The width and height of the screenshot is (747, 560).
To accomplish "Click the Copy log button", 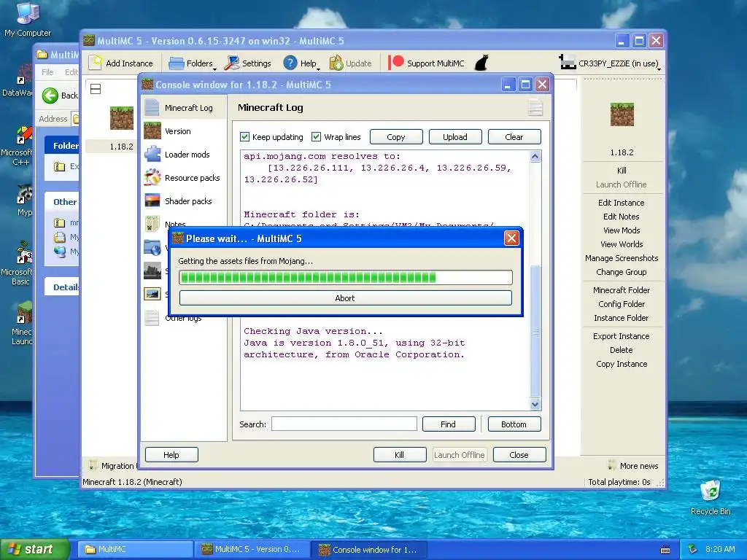I will click(x=396, y=137).
